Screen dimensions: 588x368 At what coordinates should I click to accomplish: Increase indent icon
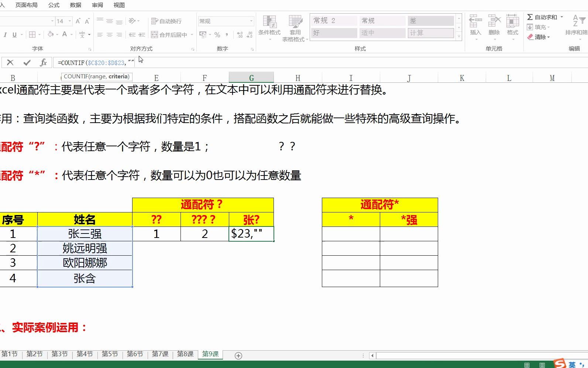142,35
